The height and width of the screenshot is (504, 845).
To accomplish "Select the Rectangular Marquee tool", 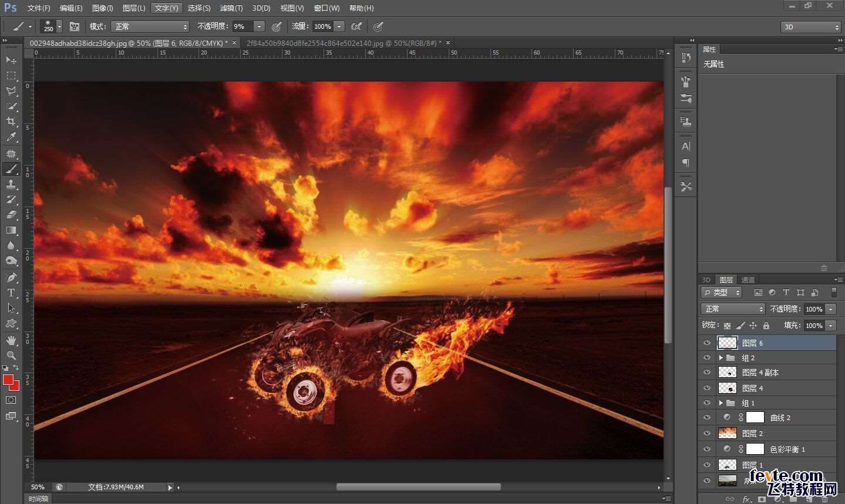I will coord(11,76).
